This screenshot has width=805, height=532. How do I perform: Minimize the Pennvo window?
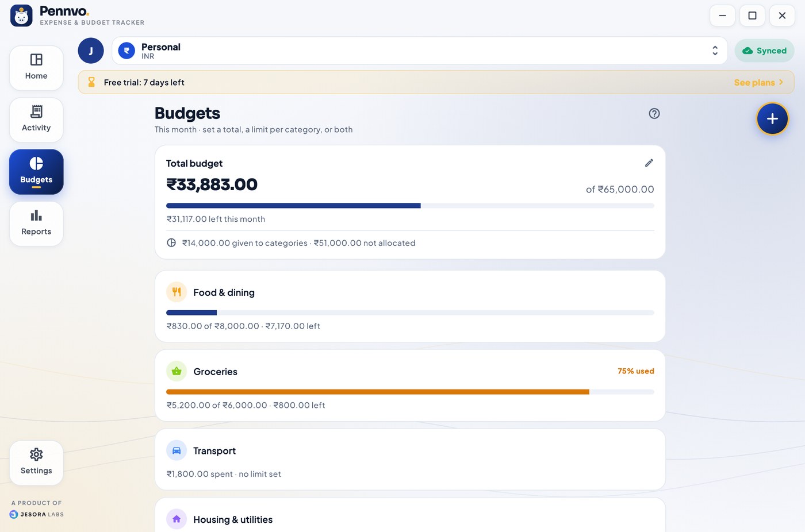(723, 16)
